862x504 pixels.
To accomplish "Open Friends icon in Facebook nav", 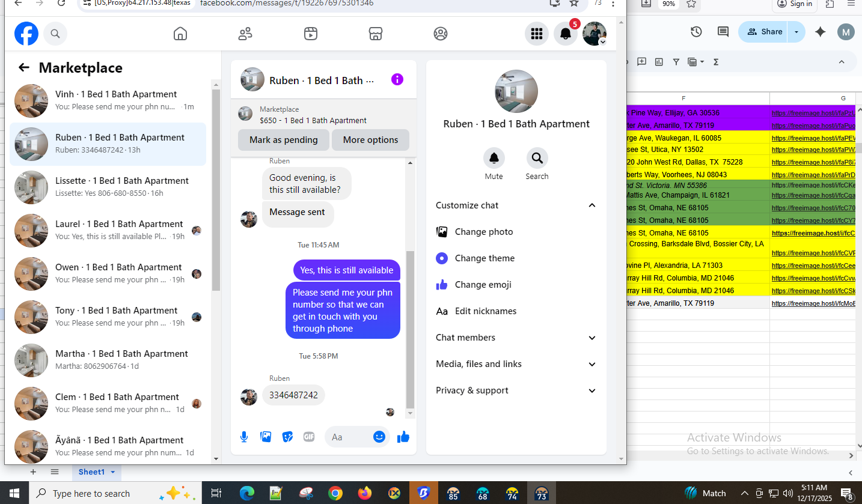I will click(245, 34).
